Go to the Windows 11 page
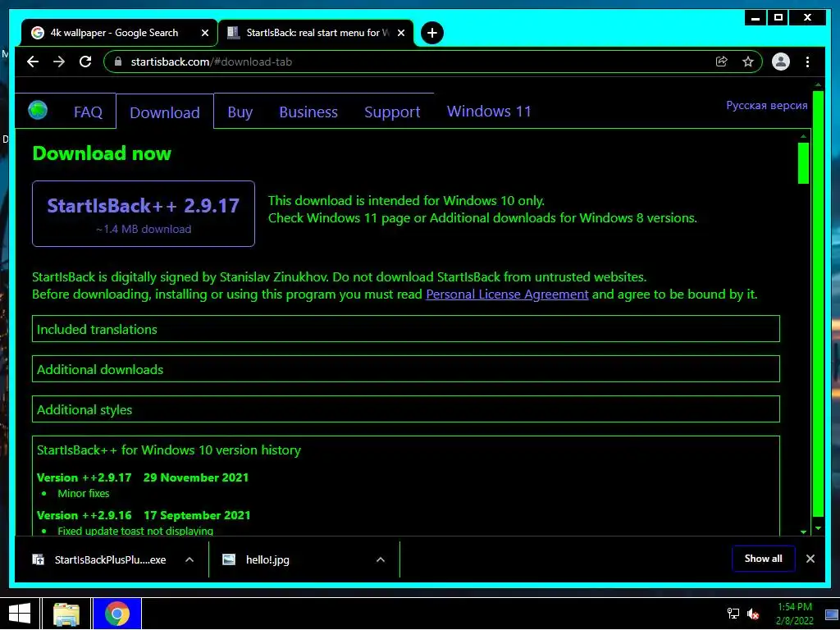This screenshot has width=840, height=630. tap(489, 111)
